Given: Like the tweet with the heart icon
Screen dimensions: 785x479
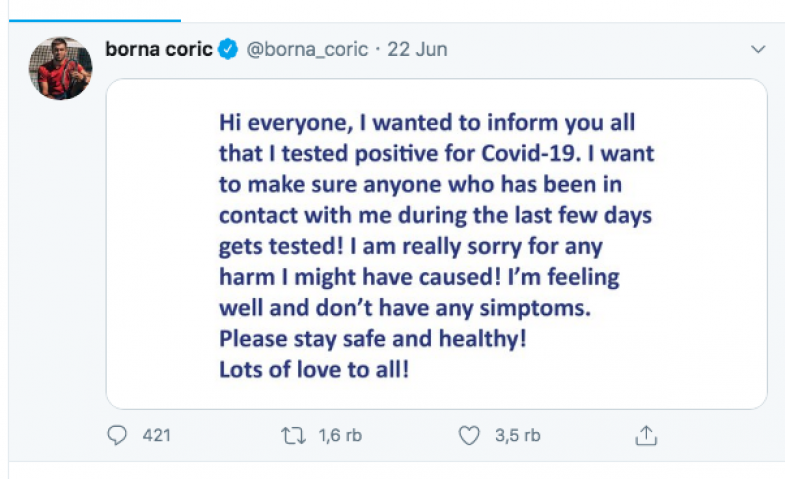Looking at the screenshot, I should [469, 435].
